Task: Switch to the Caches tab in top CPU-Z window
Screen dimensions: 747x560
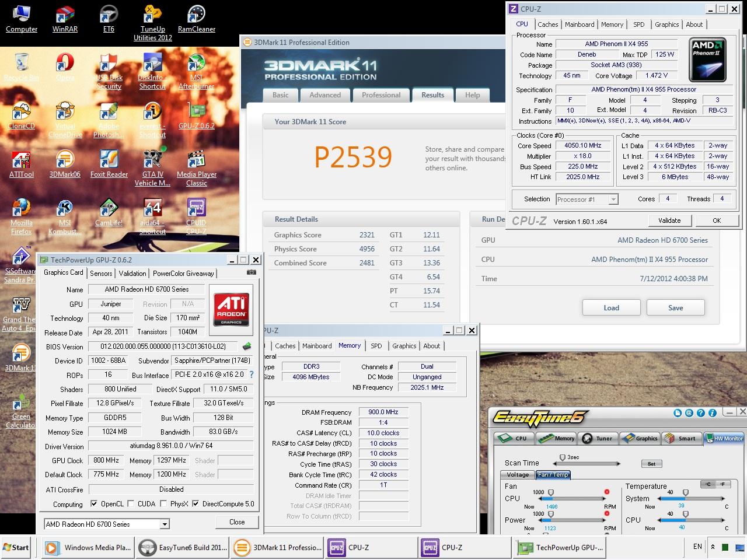Action: click(x=548, y=24)
